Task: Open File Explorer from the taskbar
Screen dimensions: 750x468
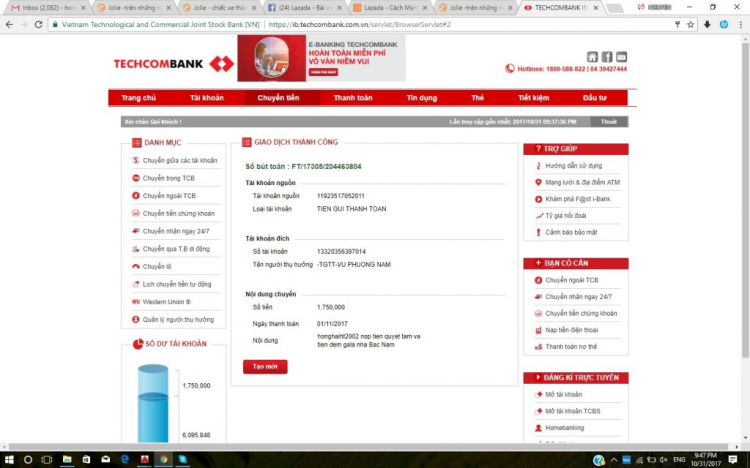Action: [x=67, y=459]
